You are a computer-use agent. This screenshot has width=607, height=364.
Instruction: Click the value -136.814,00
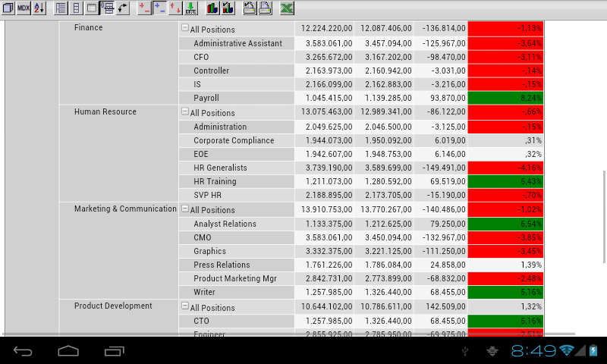pos(444,28)
